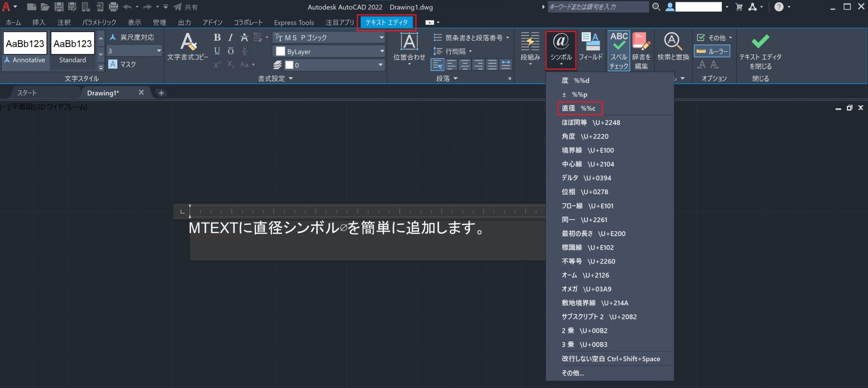Click the シンボル symbol button
Image resolution: width=868 pixels, height=388 pixels.
[x=561, y=50]
